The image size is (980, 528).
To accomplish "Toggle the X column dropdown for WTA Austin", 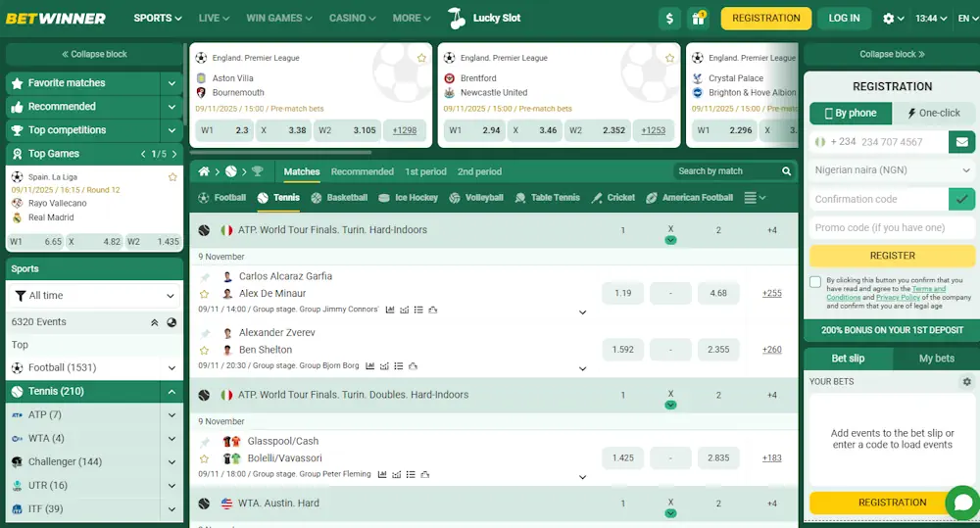I will click(670, 513).
